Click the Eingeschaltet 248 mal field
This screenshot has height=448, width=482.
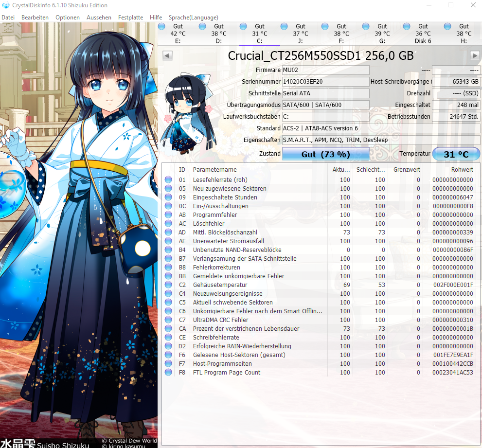point(456,105)
